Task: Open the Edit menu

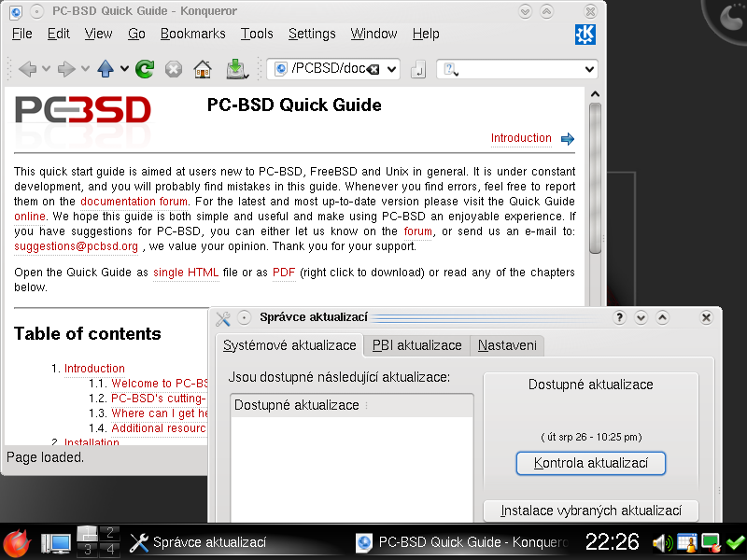Action: coord(59,34)
